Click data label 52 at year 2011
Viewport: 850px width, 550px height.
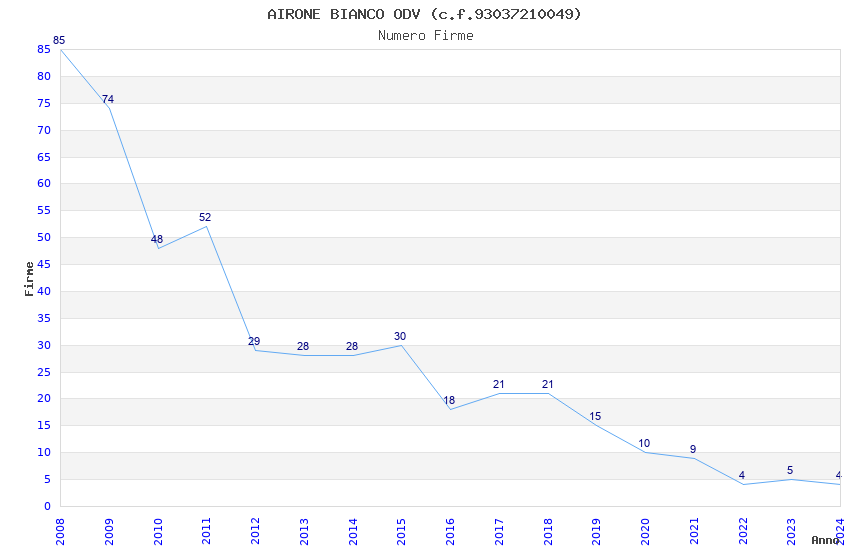pos(205,217)
